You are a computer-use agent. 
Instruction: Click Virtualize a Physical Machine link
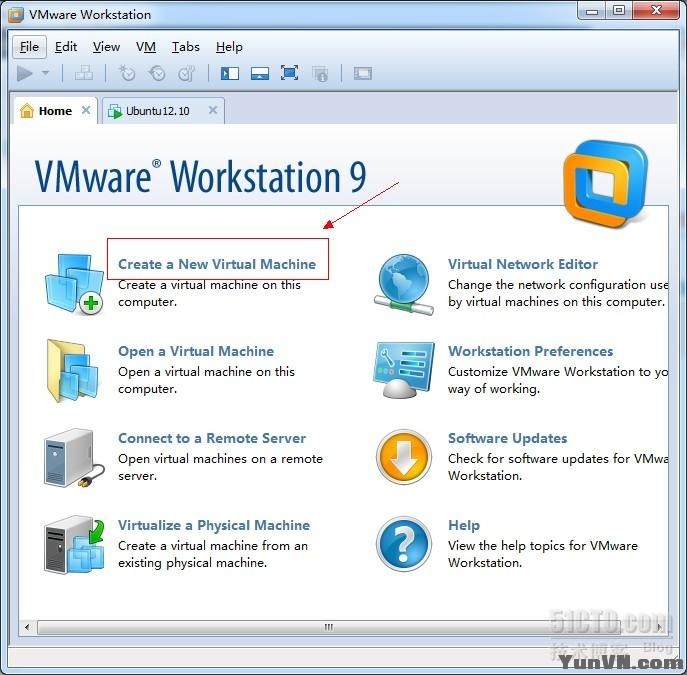point(214,525)
